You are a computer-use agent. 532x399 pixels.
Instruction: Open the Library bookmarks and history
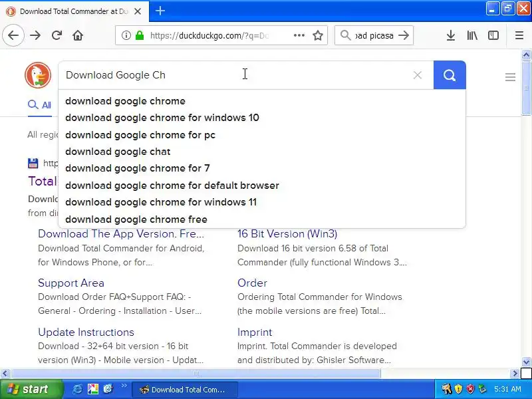click(x=472, y=35)
